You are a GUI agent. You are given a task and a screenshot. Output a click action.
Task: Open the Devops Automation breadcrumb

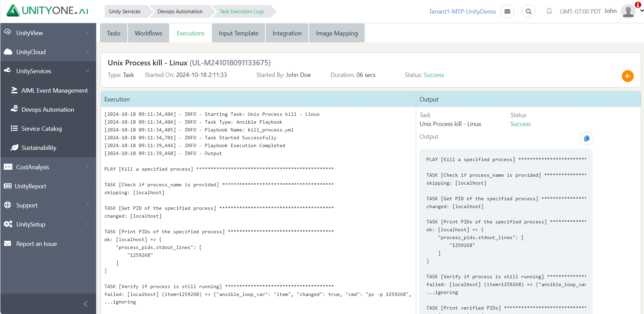pyautogui.click(x=180, y=11)
